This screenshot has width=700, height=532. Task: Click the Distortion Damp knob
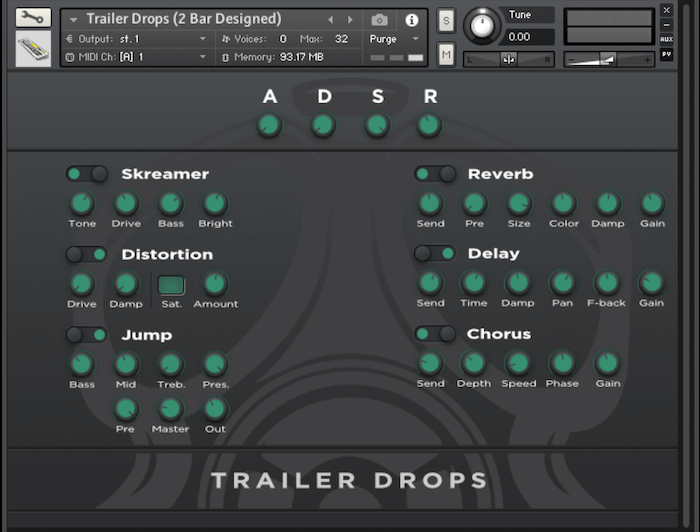click(x=126, y=284)
